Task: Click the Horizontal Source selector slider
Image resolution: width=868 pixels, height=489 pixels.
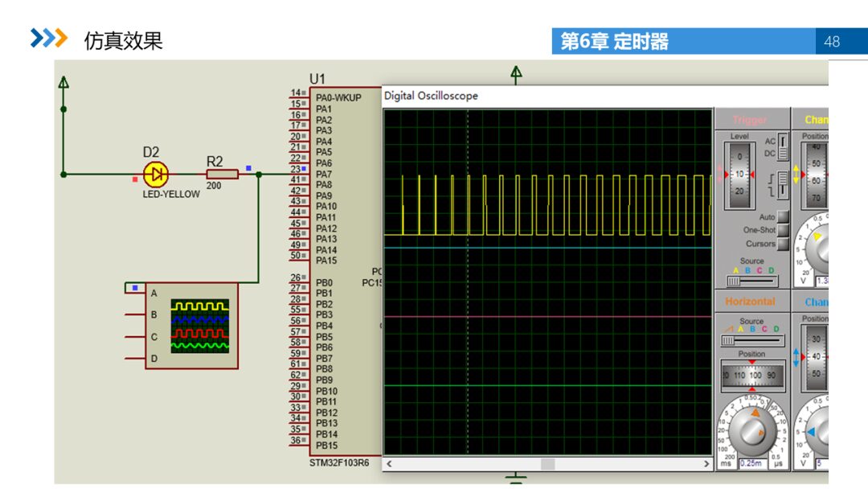Action: pos(751,340)
